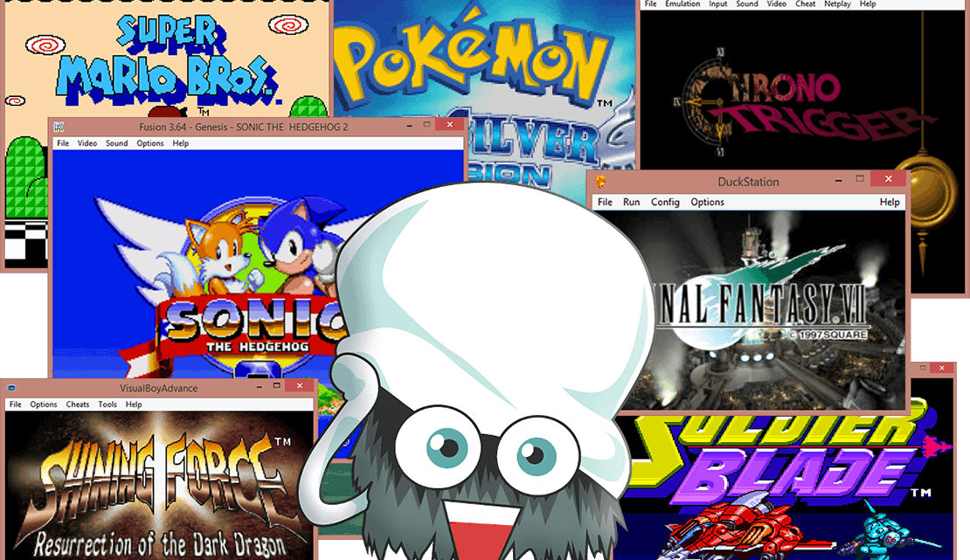Open Options menu in DuckStation
This screenshot has height=560, width=970.
point(707,202)
